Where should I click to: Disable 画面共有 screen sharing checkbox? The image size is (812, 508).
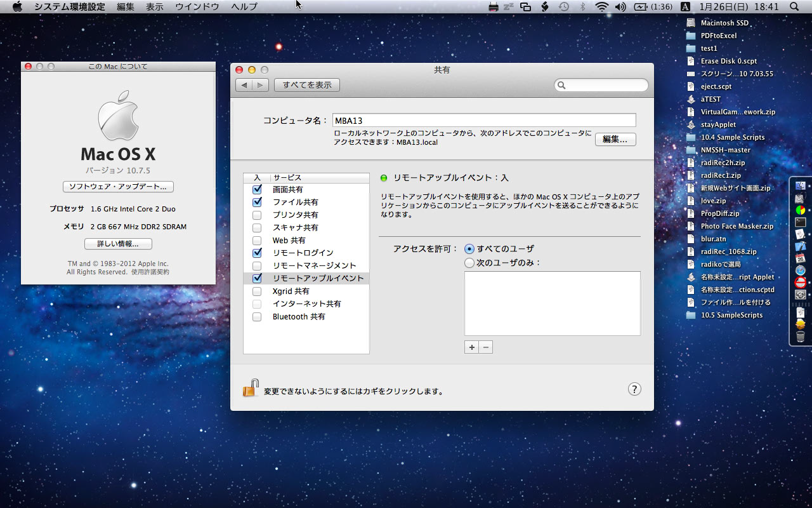tap(257, 189)
